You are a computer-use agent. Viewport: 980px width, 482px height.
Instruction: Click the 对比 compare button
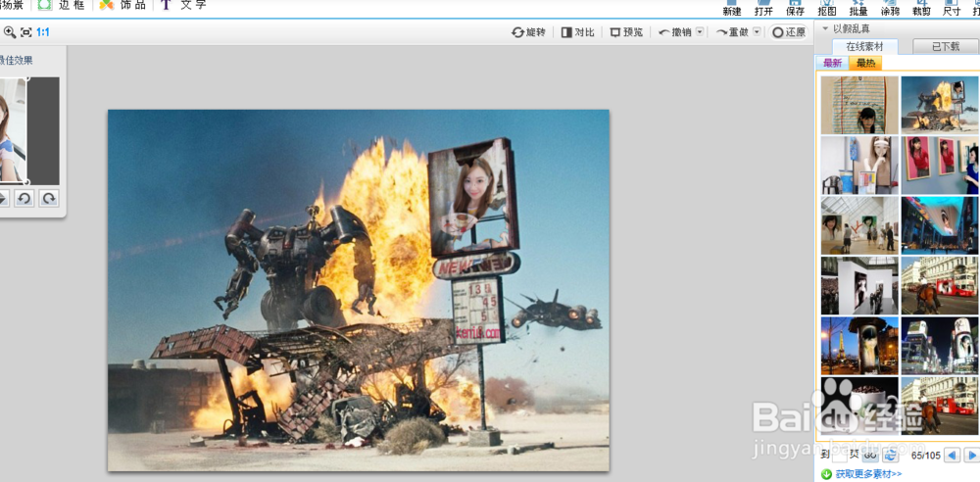tap(577, 32)
